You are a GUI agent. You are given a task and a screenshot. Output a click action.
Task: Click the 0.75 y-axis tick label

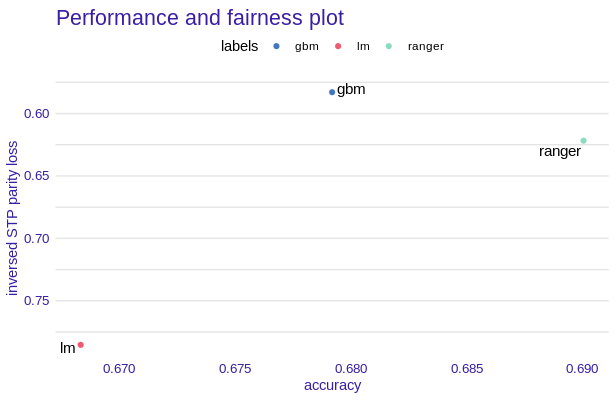(x=36, y=300)
